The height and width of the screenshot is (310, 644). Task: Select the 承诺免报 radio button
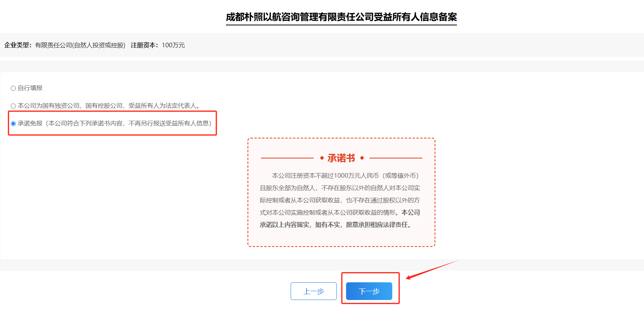13,123
